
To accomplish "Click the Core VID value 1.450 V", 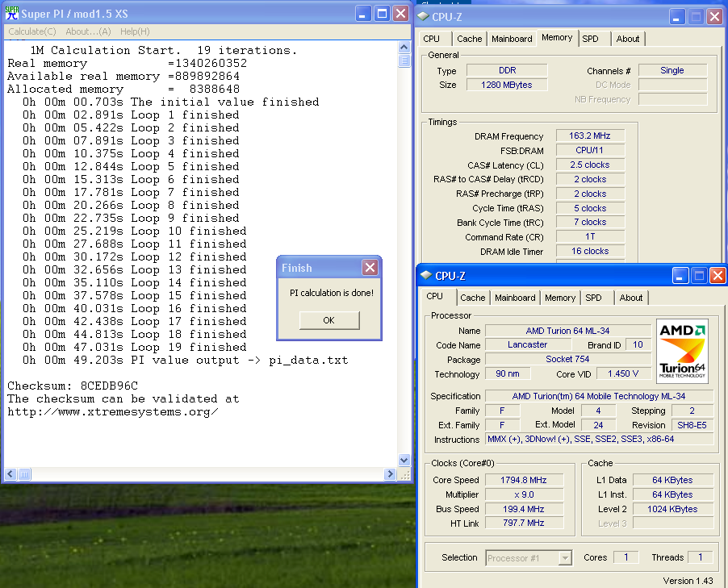I will [623, 373].
